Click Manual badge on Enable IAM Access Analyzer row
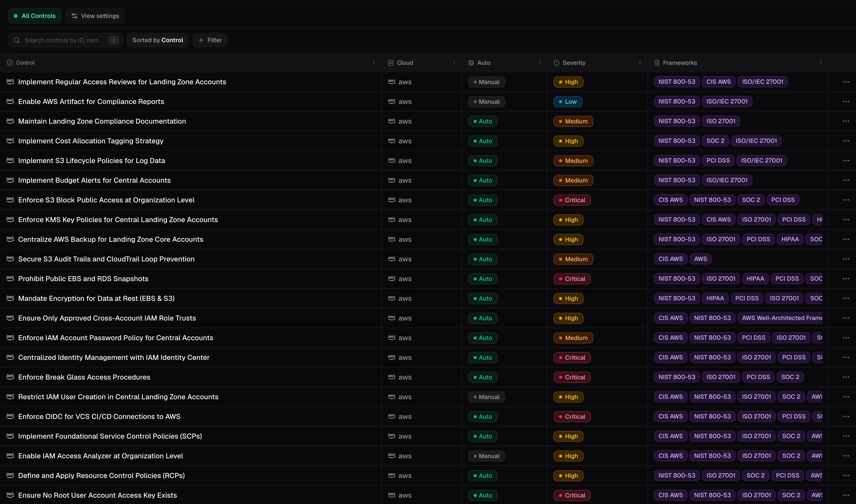856x504 pixels. point(486,456)
